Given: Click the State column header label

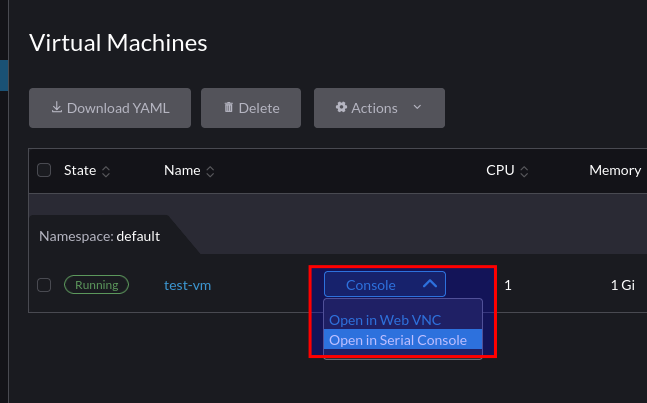Looking at the screenshot, I should (80, 170).
